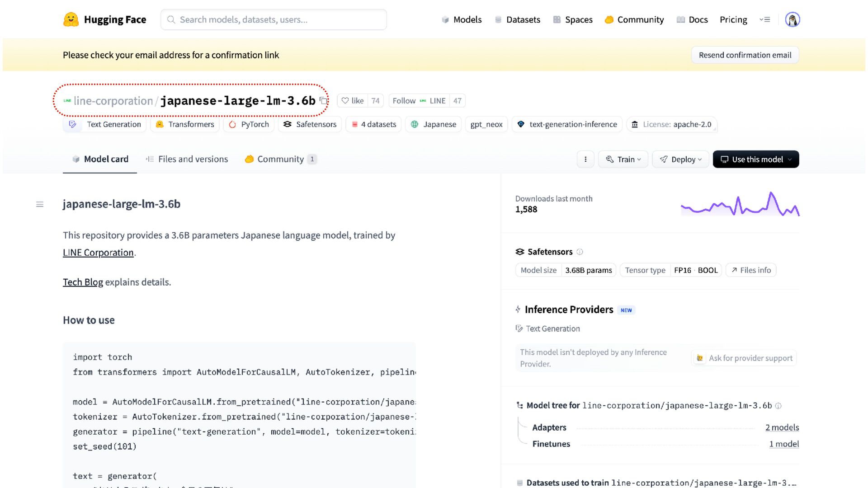
Task: Follow the LINE organization
Action: point(419,101)
